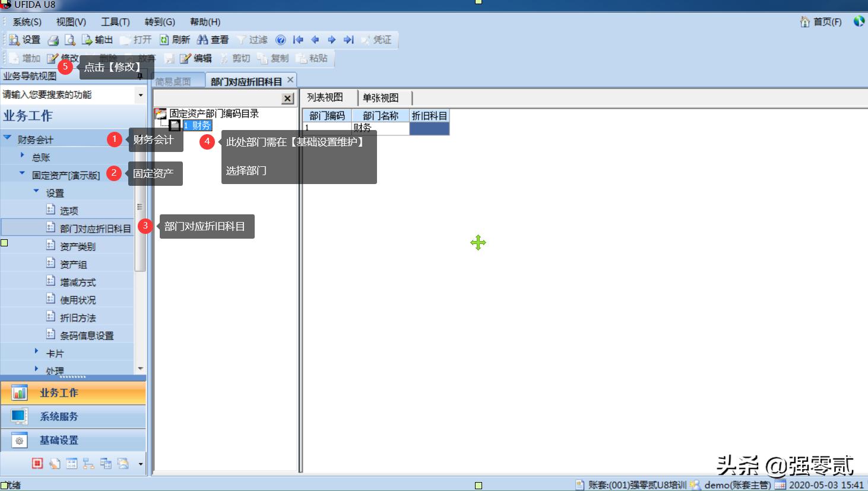Click the 输出 export button
Viewport: 868px width, 491px height.
97,40
